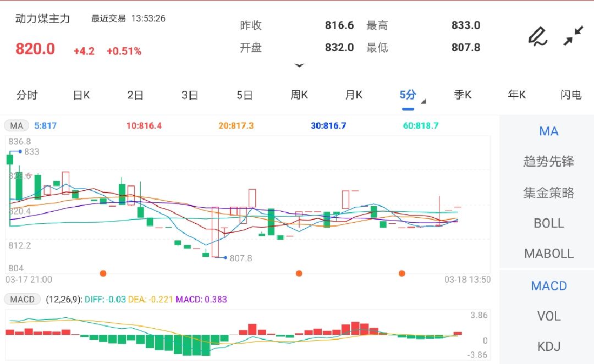Tap the MACD: 0.383 reading
Viewport: 594px width, 364px height.
[x=201, y=299]
